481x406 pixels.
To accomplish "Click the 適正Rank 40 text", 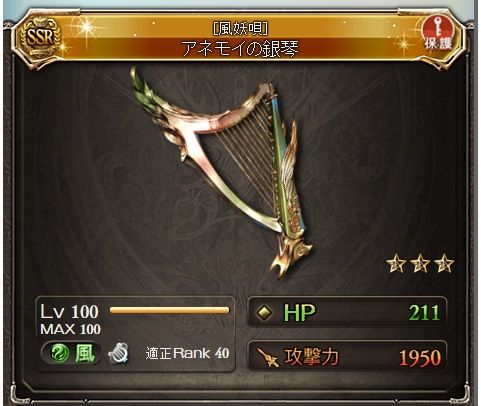I will [187, 353].
